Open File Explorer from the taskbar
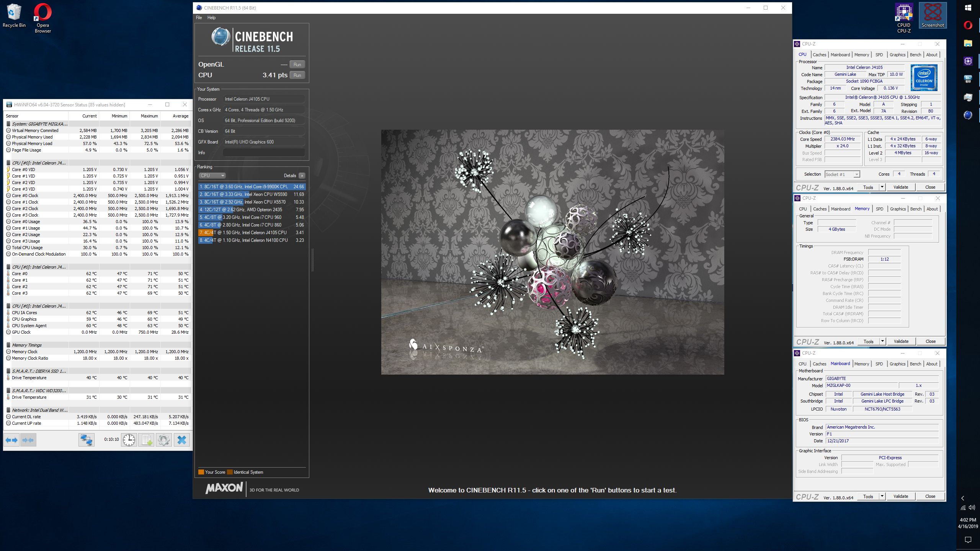 (968, 43)
